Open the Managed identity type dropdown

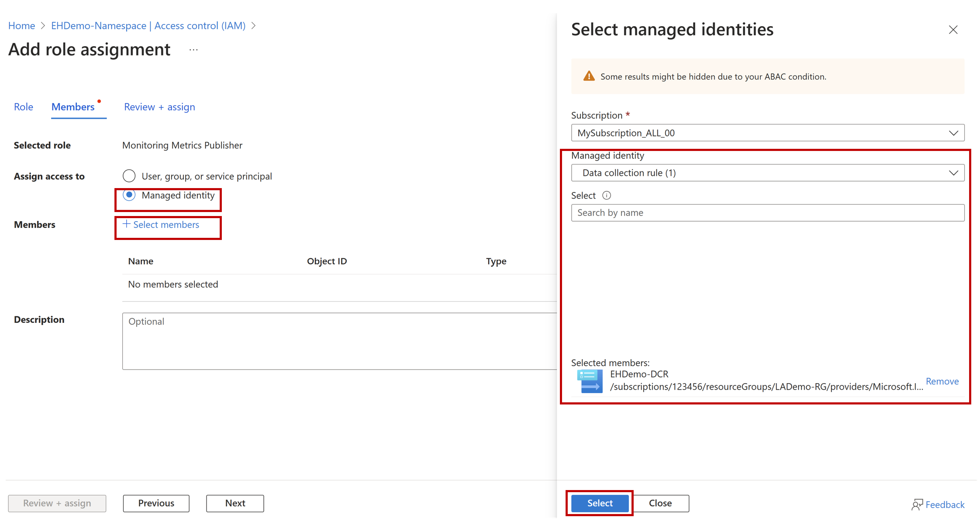click(767, 173)
